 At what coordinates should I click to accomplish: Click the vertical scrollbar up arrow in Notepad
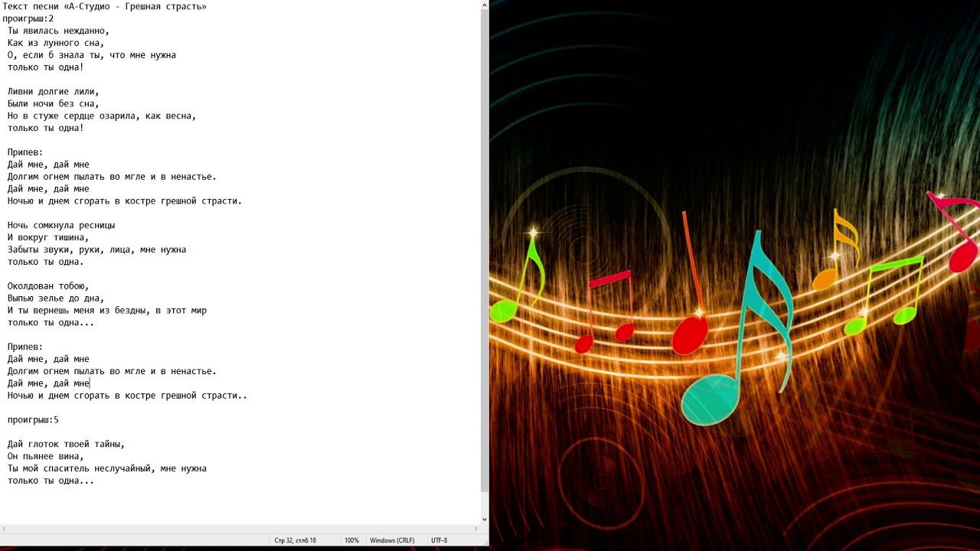tap(484, 5)
